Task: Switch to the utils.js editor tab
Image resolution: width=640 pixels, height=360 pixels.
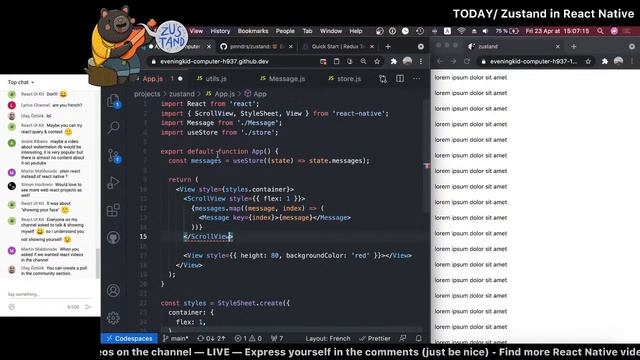Action: pos(211,78)
